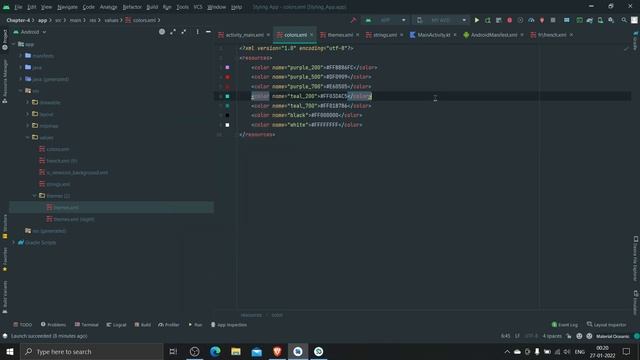
Task: Expand Gradle Scripts node
Action: click(14, 242)
